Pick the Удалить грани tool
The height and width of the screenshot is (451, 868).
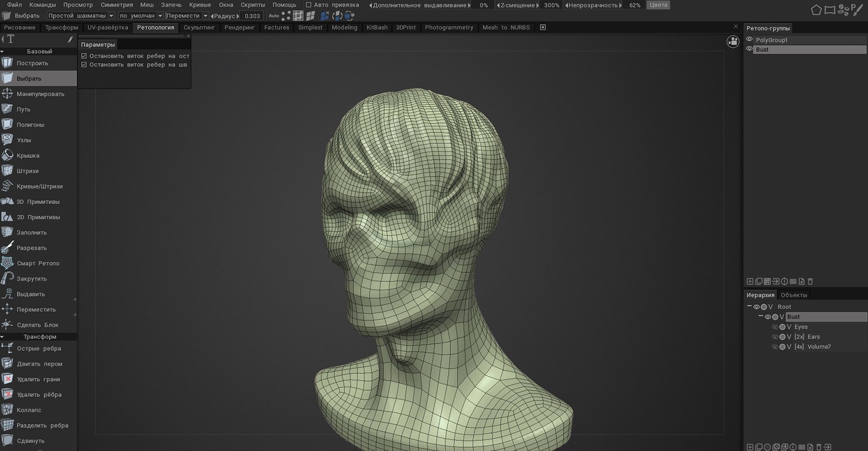tap(38, 379)
